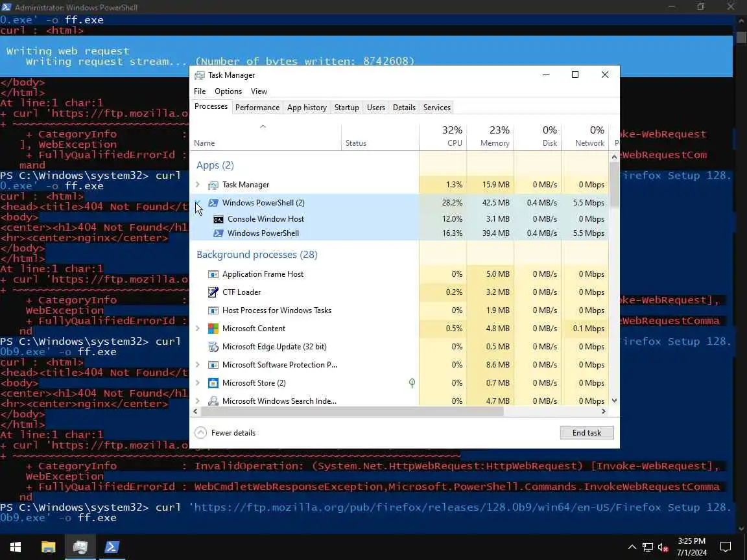Click the PowerShell title bar icon
Screen dimensions: 747x560
[x=6, y=7]
